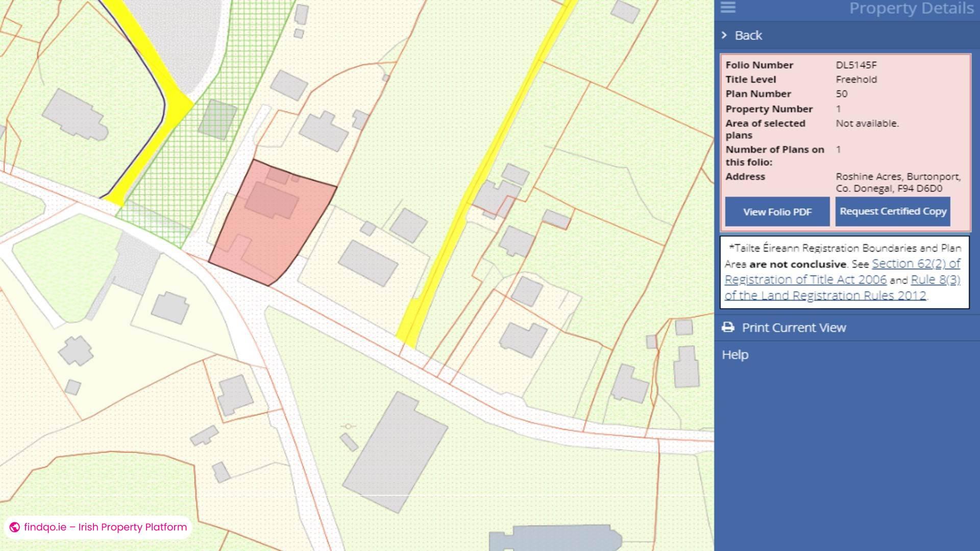The image size is (980, 551).
Task: Click folio number DL5145F value
Action: click(x=856, y=65)
